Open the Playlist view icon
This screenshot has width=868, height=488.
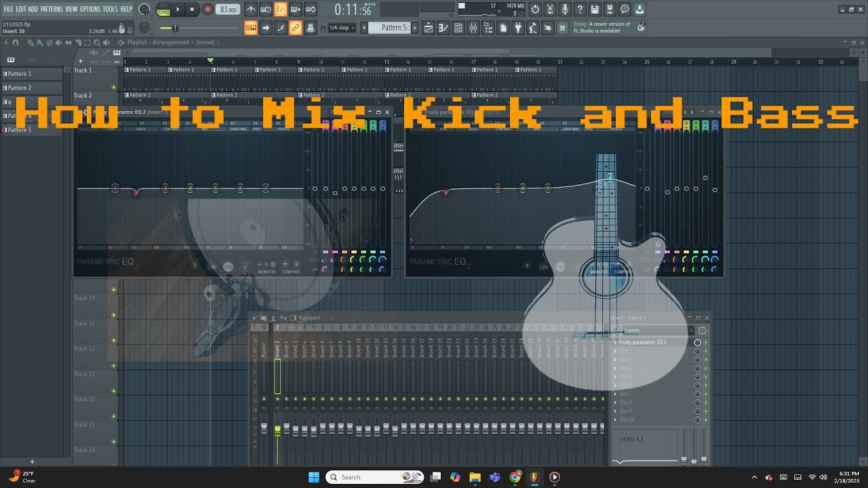[429, 28]
